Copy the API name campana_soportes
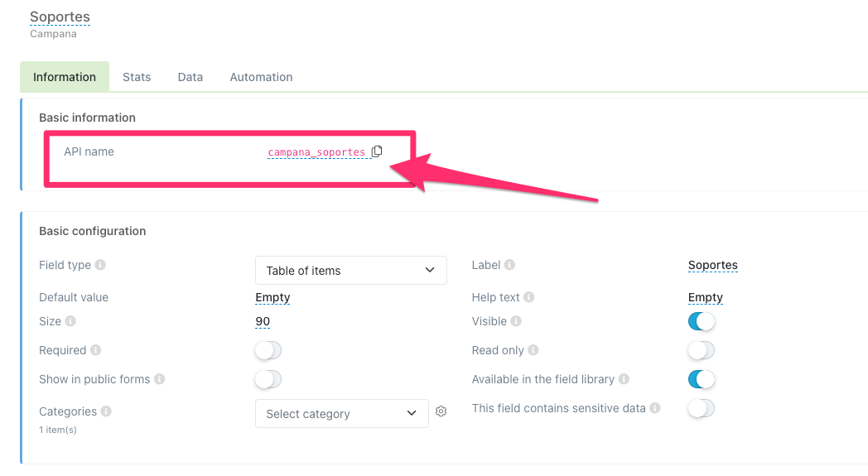Image resolution: width=868 pixels, height=476 pixels. tap(377, 151)
